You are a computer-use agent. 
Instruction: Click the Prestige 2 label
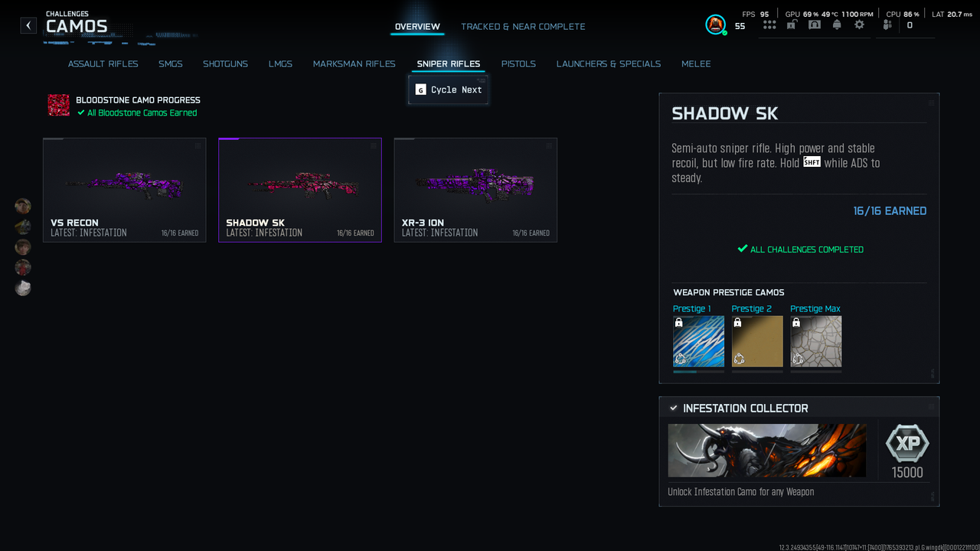tap(752, 309)
